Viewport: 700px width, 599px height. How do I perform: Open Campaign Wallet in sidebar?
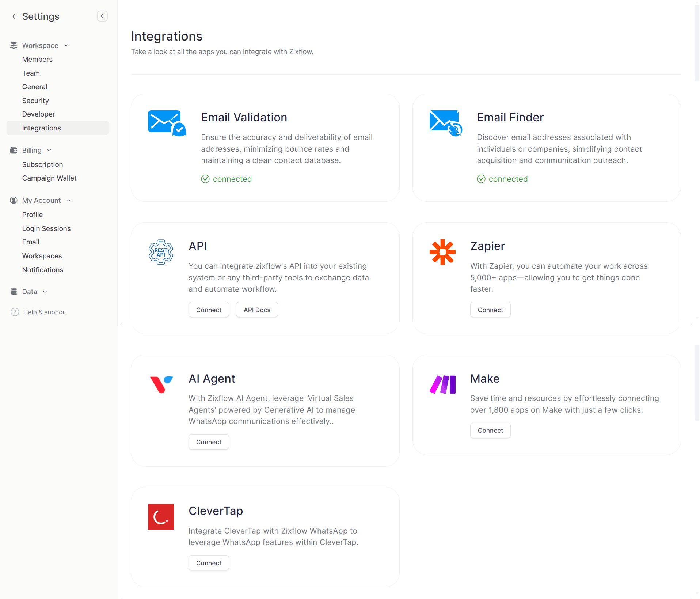click(49, 178)
